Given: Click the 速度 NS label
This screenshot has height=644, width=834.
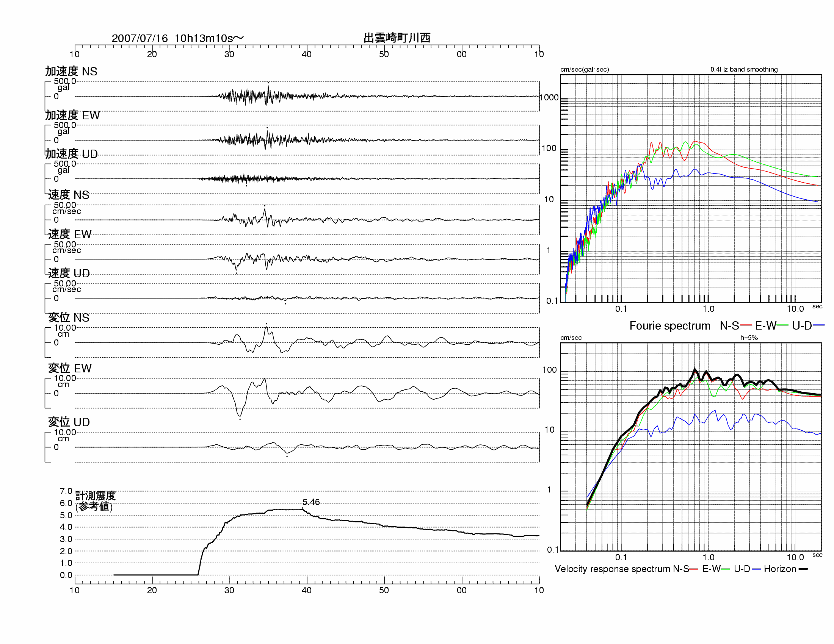Looking at the screenshot, I should [69, 195].
